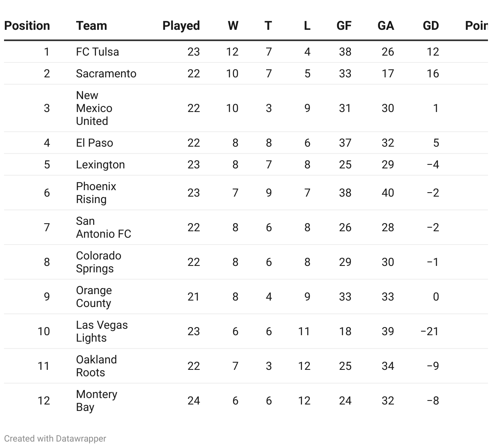This screenshot has height=448, width=492.
Task: Click the Lexington team cell
Action: coord(100,165)
